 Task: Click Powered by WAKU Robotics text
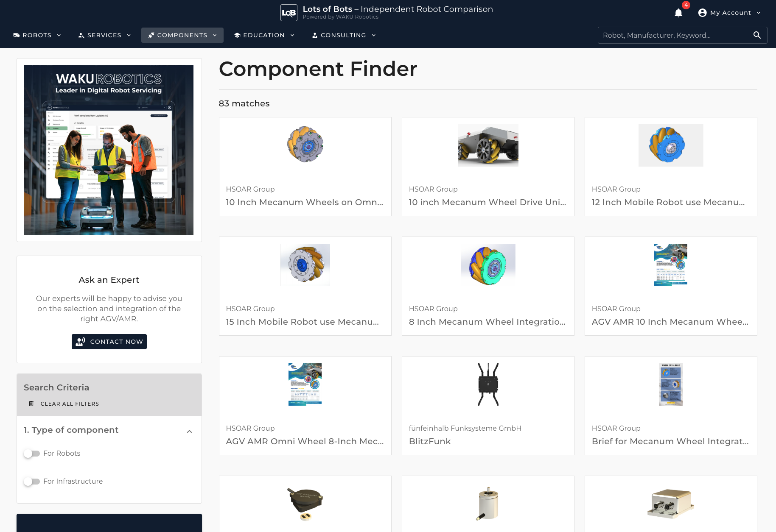[x=340, y=17]
